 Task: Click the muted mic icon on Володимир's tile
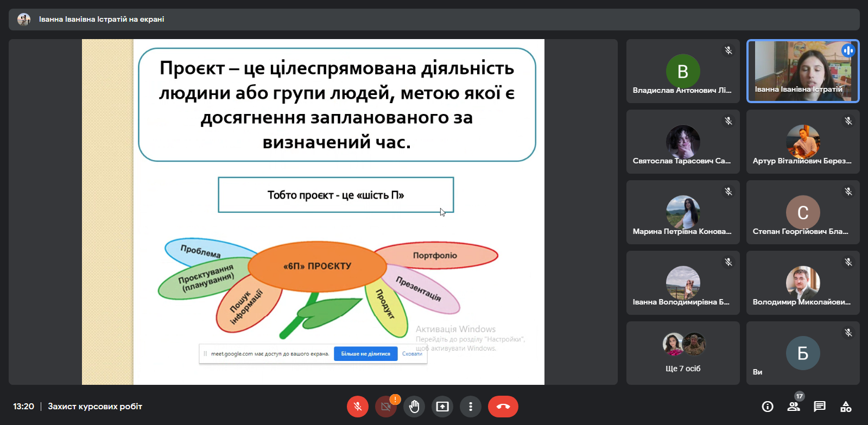point(848,262)
